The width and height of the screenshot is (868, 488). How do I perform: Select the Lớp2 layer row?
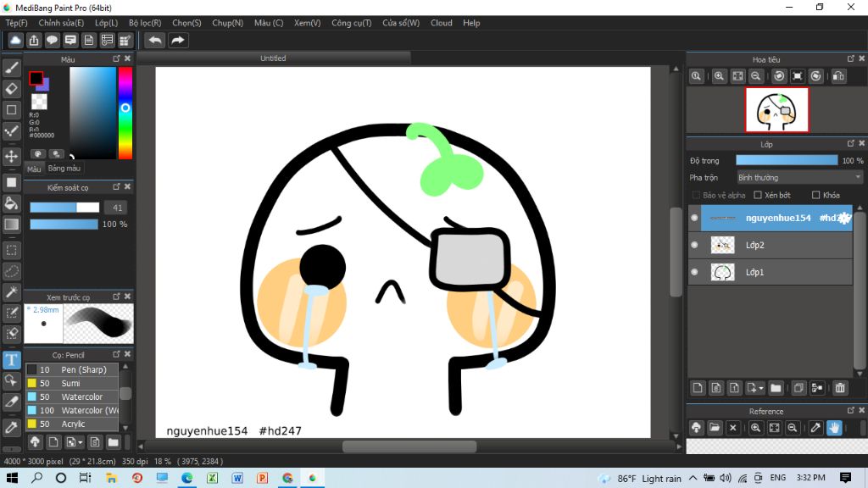[x=771, y=245]
